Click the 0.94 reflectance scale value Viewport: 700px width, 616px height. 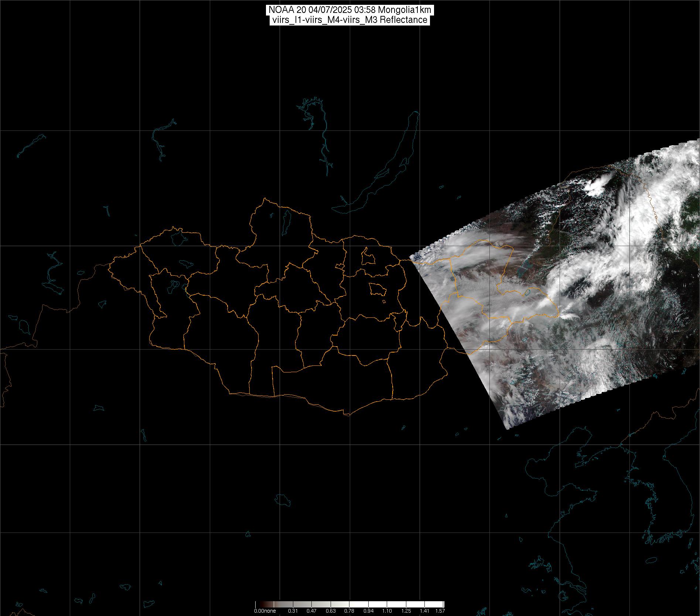coord(368,611)
